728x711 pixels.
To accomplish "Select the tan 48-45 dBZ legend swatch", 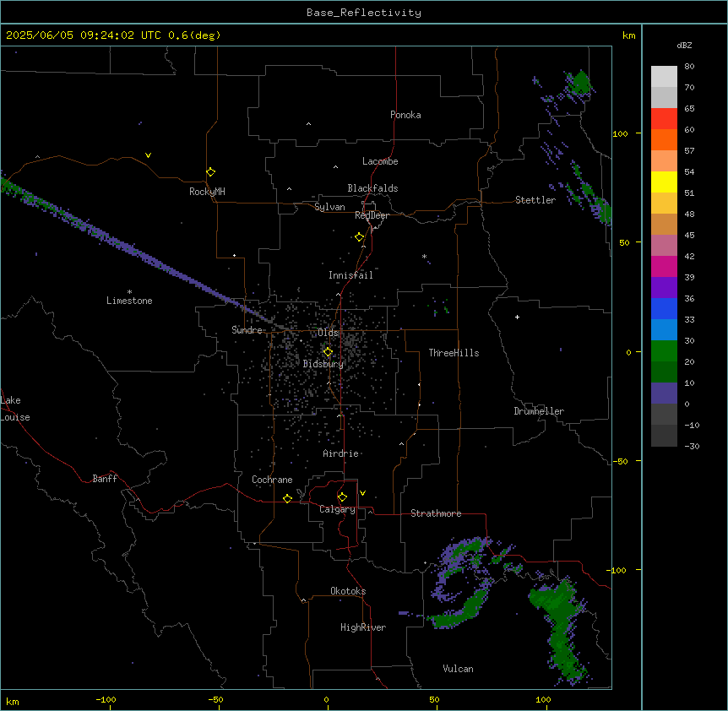I will 664,224.
